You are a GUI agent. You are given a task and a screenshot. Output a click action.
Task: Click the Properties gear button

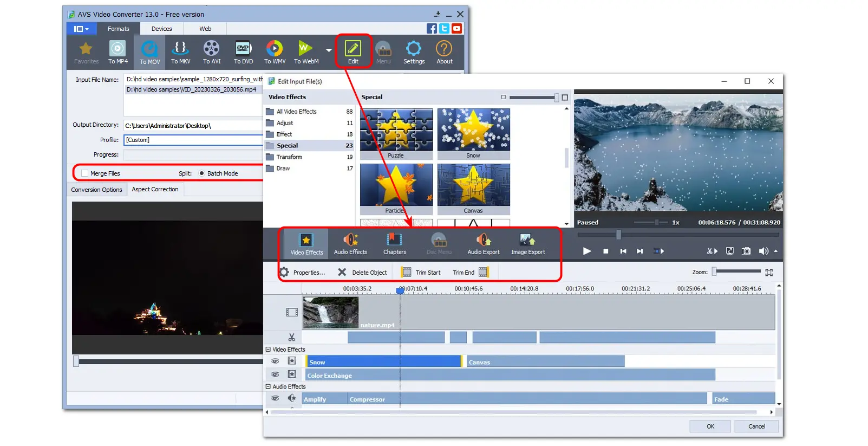click(x=302, y=272)
